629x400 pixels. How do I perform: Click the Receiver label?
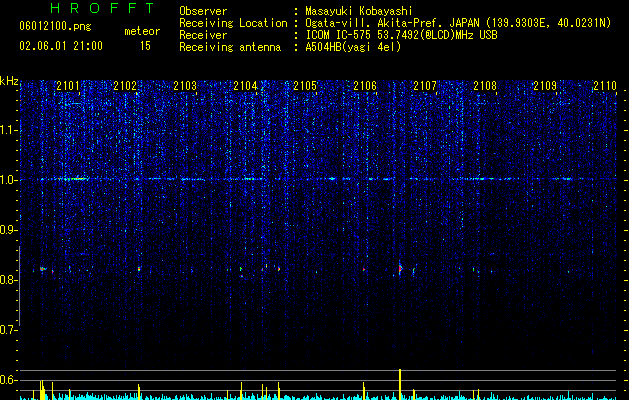[203, 35]
